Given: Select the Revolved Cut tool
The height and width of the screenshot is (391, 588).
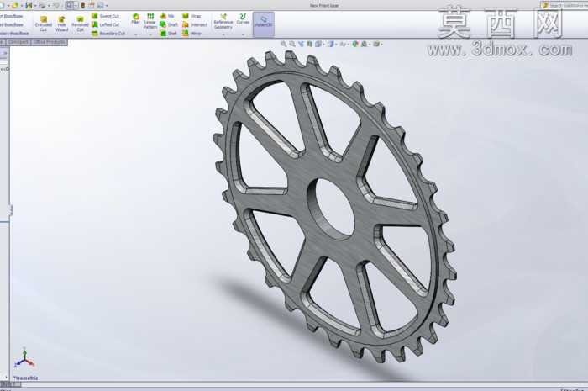Looking at the screenshot, I should pyautogui.click(x=80, y=24).
